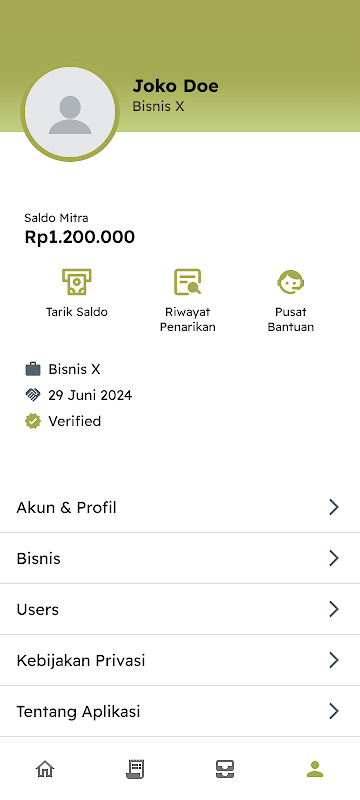Click the Kebijakan Privasi chevron arrow
The height and width of the screenshot is (800, 360).
334,660
